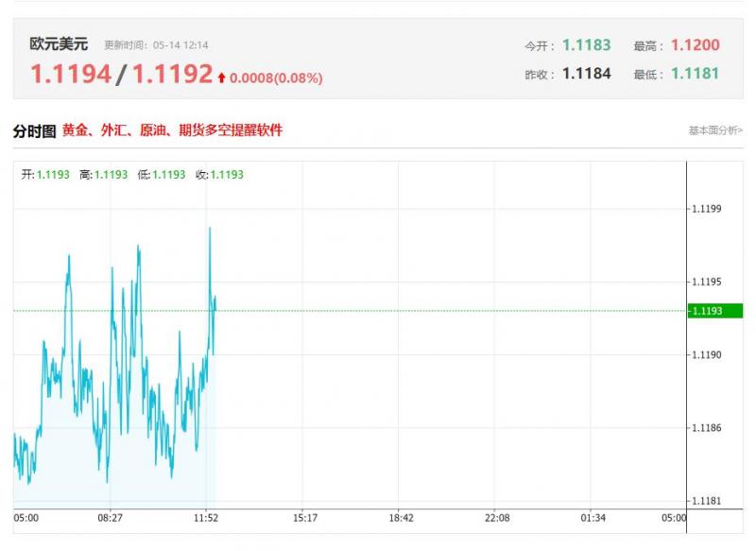Click the 1.1190 axis label

pyautogui.click(x=706, y=354)
